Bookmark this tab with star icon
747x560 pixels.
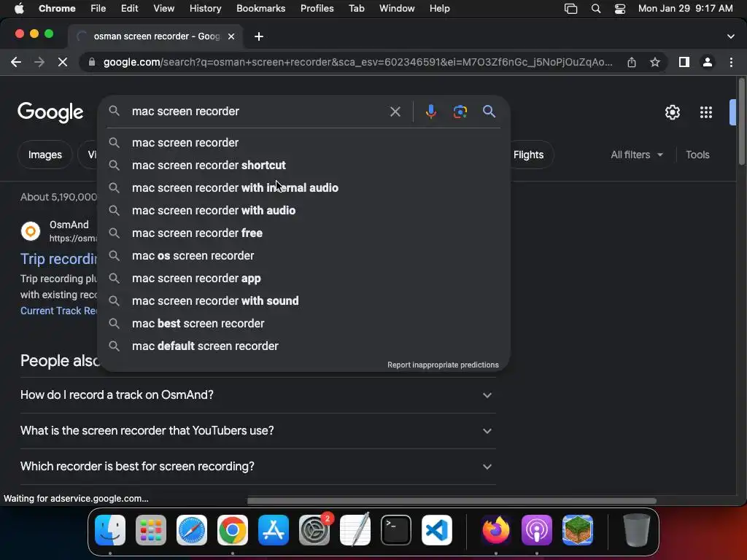pyautogui.click(x=655, y=62)
